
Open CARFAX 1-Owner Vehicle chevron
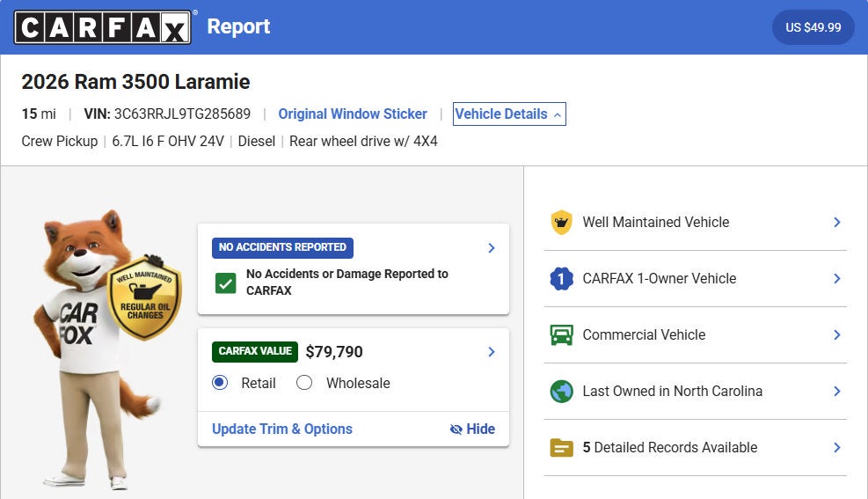tap(837, 279)
